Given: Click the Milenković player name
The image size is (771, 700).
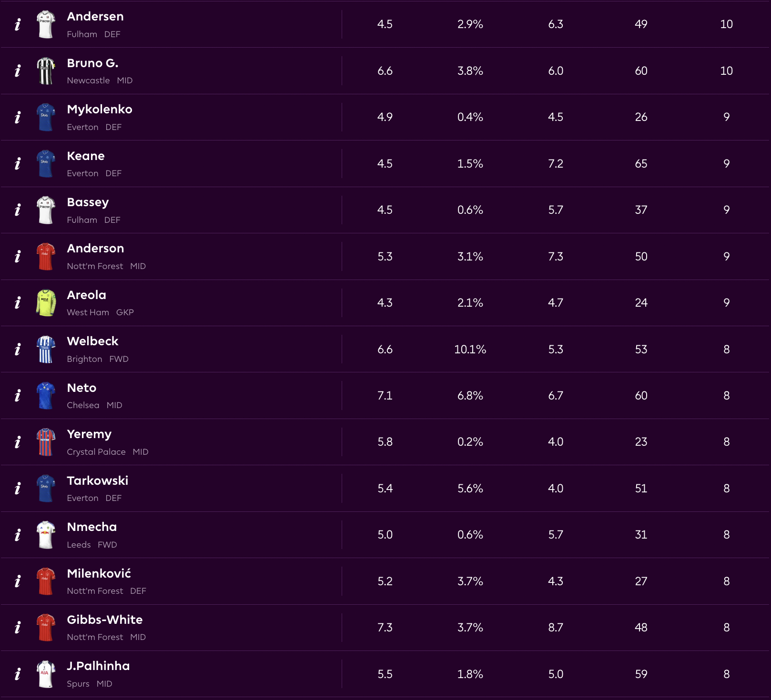Looking at the screenshot, I should pyautogui.click(x=99, y=573).
